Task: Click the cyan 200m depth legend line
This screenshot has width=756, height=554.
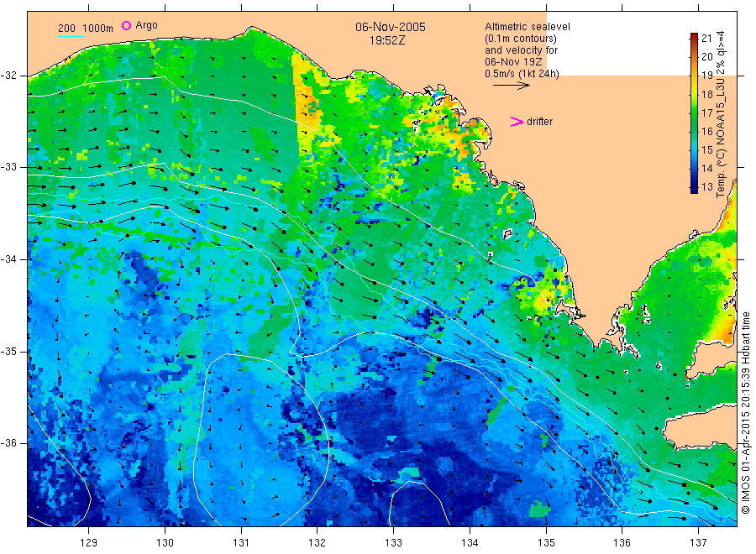Action: click(71, 37)
